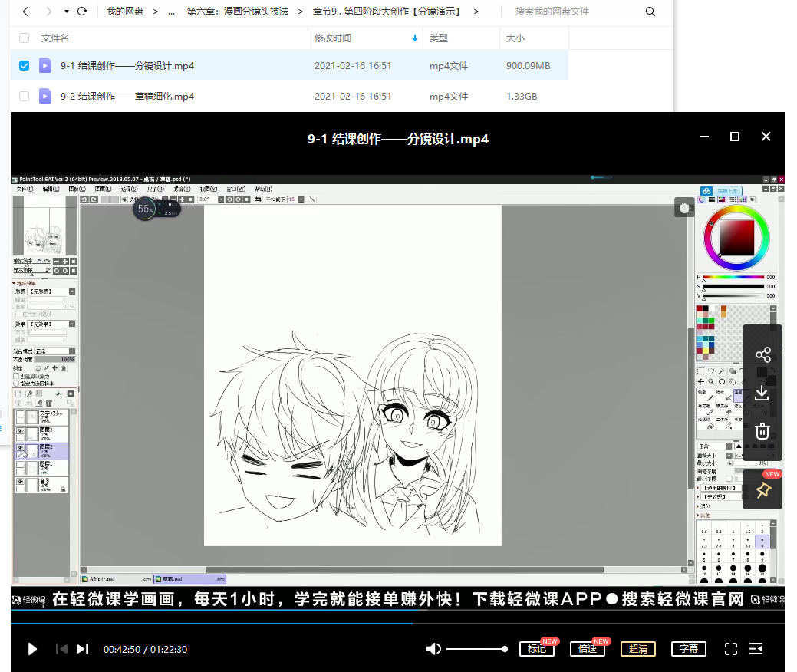797x672 pixels.
Task: Click the share icon on the video
Action: (762, 355)
